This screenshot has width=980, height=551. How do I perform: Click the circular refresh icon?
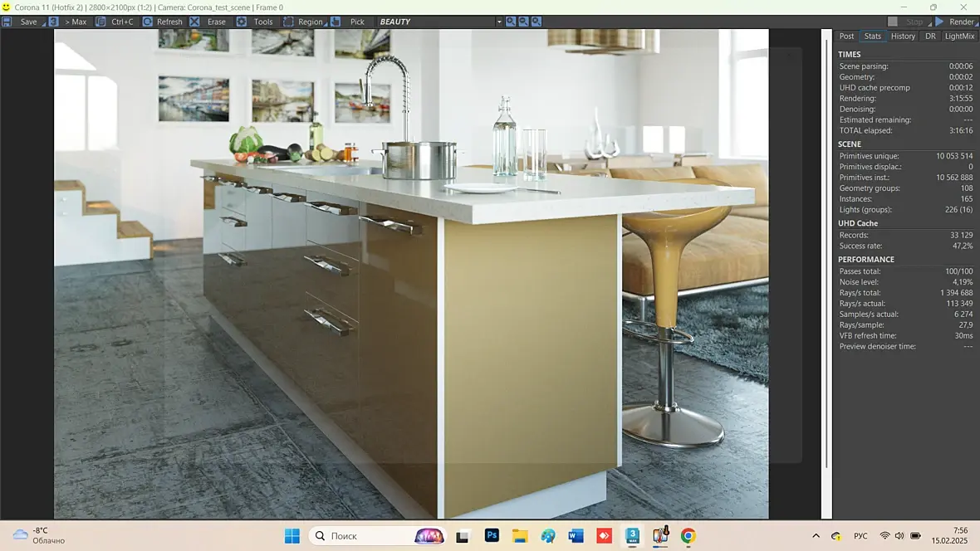point(148,22)
